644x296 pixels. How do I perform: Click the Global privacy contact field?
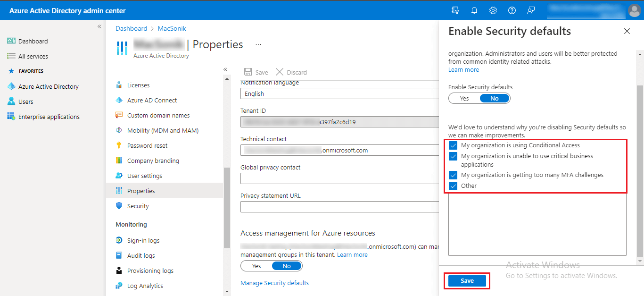pos(339,178)
